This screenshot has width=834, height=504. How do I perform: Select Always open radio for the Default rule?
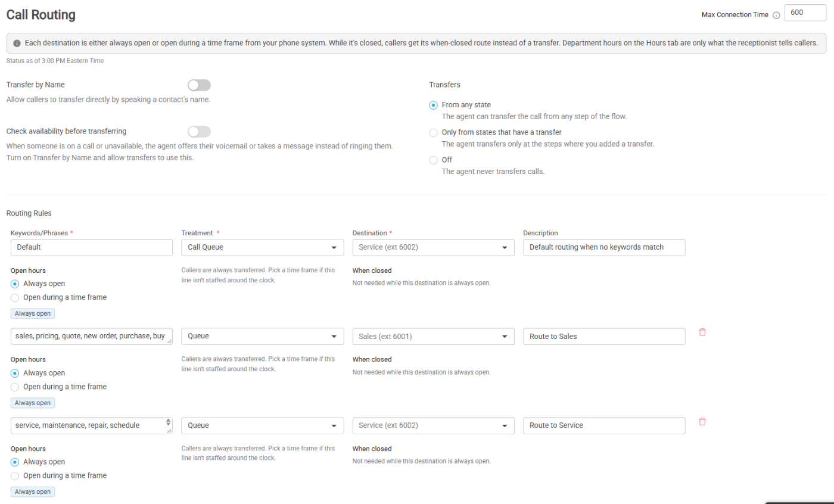click(x=15, y=284)
